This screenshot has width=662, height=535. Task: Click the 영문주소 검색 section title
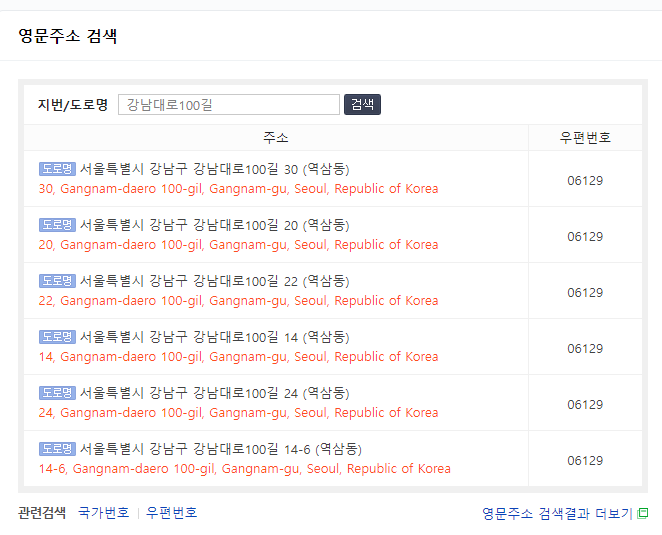coord(68,36)
